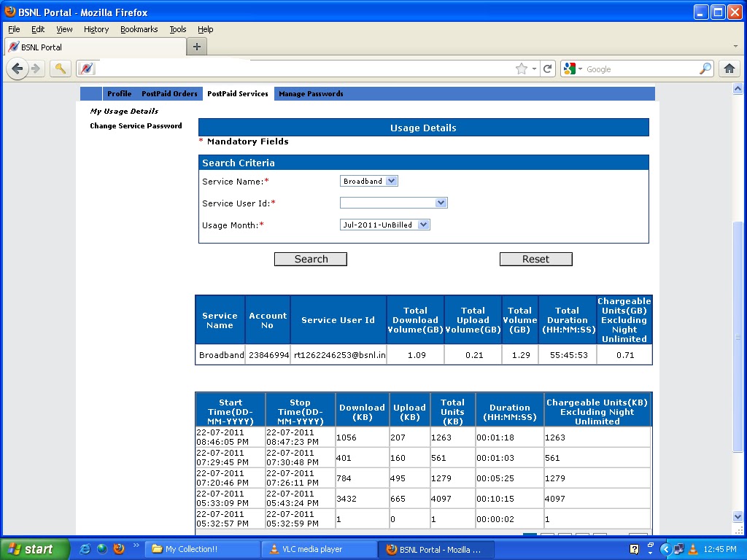Go back with the browser back arrow

(x=18, y=69)
